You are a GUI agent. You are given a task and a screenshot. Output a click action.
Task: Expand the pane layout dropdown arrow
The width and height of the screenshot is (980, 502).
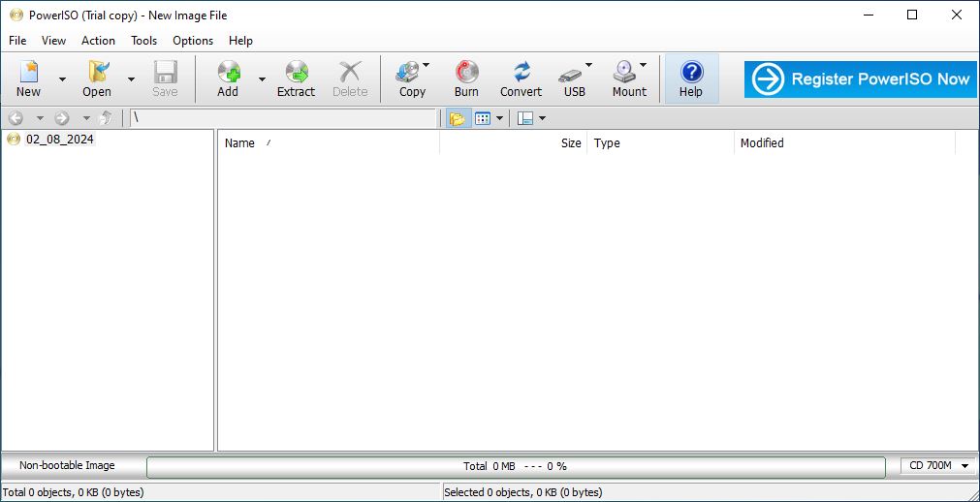click(x=542, y=118)
